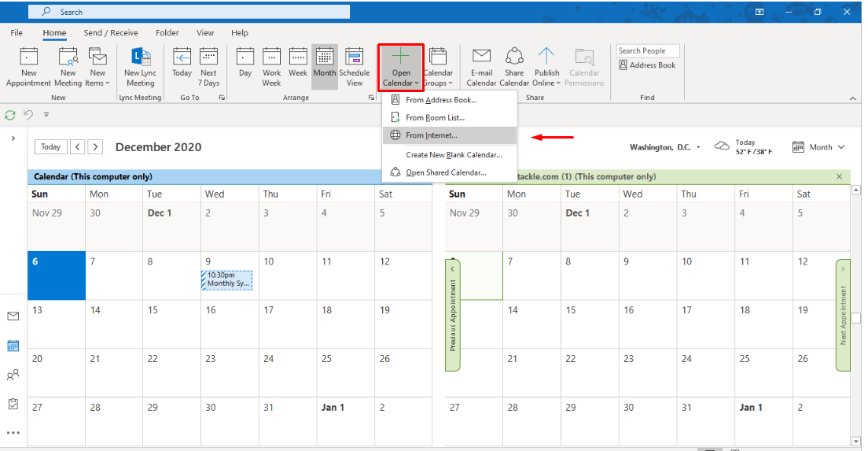Select highlighted day 6 in left calendar

(x=57, y=275)
